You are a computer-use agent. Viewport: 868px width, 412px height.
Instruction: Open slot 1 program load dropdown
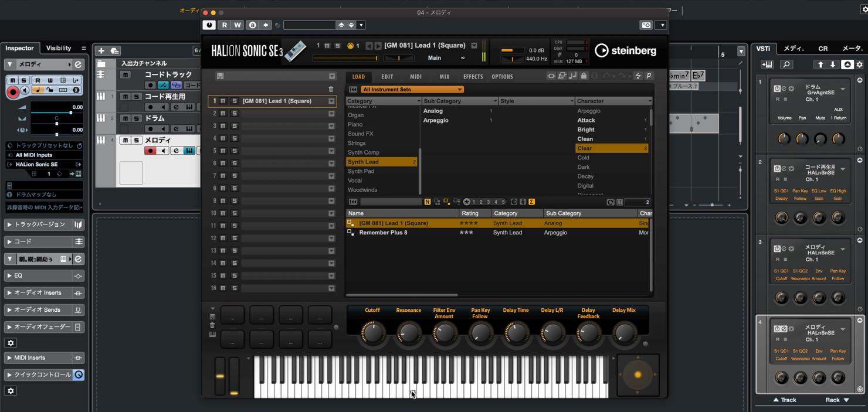pos(331,101)
